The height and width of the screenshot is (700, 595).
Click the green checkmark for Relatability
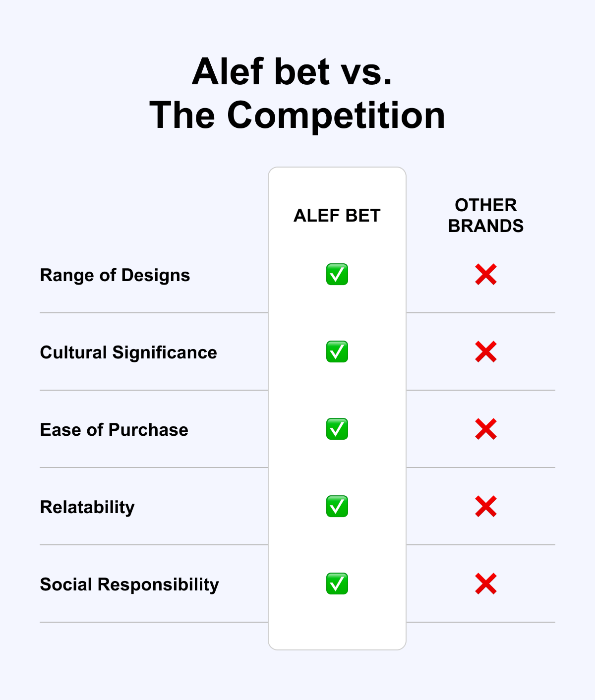point(337,506)
